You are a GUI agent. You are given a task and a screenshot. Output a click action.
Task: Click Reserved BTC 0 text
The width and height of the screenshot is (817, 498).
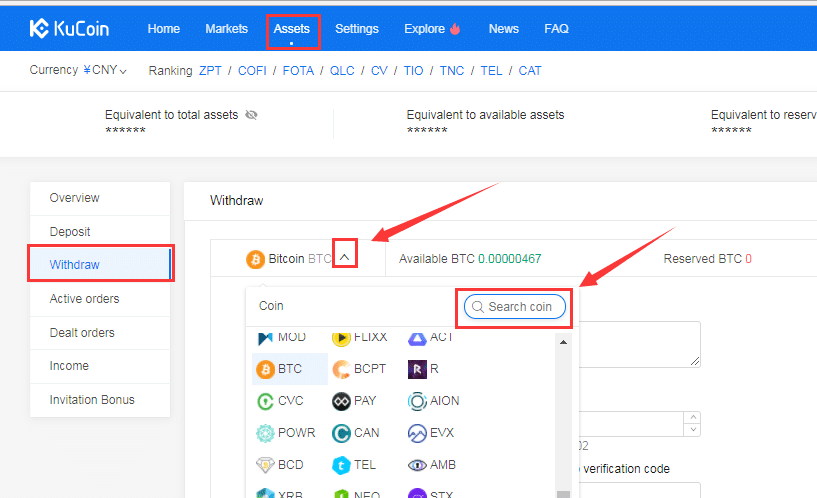point(708,259)
